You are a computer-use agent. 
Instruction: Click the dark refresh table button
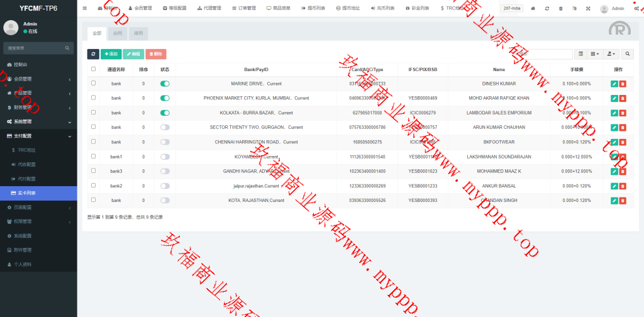coord(92,54)
